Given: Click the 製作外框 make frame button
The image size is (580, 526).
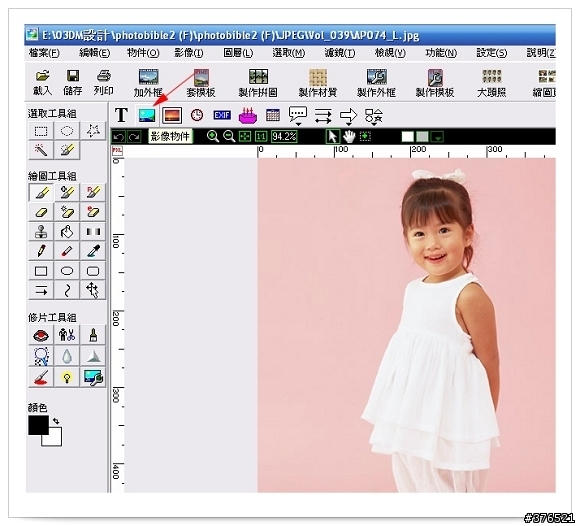Looking at the screenshot, I should (x=377, y=83).
